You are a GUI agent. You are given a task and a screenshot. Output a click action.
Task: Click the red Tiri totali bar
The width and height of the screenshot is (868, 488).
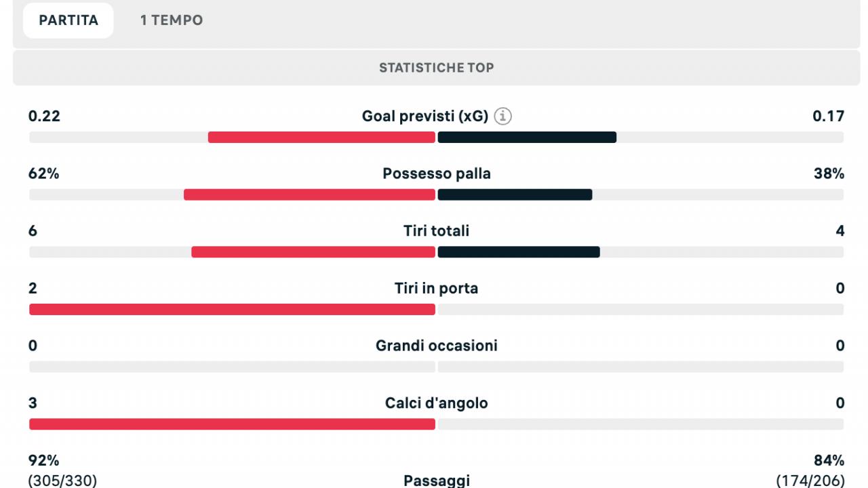(x=313, y=252)
